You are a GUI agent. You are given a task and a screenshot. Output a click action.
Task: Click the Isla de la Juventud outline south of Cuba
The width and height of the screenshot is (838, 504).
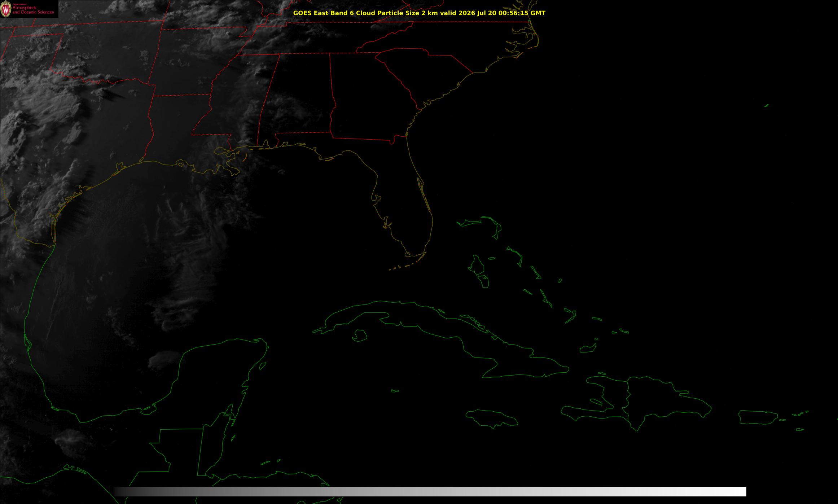(359, 336)
